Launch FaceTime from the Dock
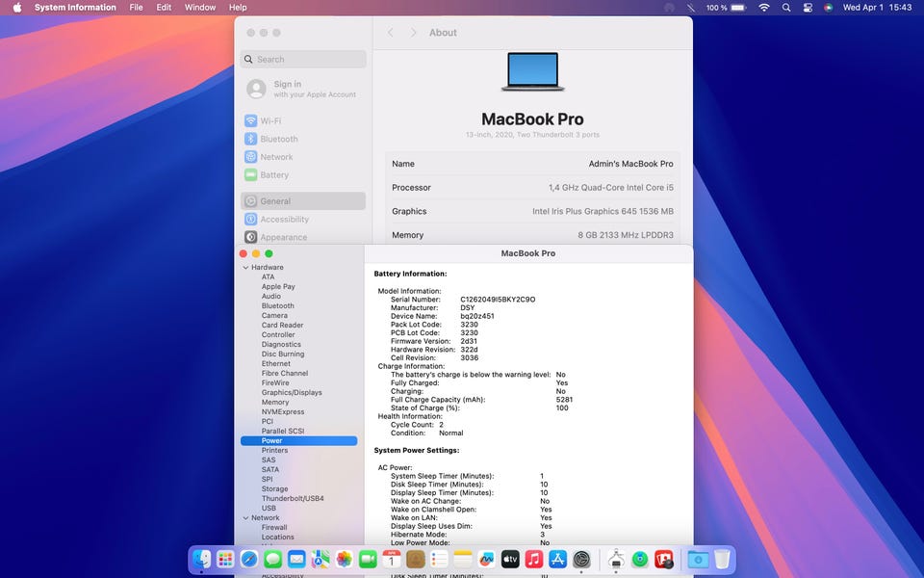Screen dimensions: 924x578 coord(368,559)
